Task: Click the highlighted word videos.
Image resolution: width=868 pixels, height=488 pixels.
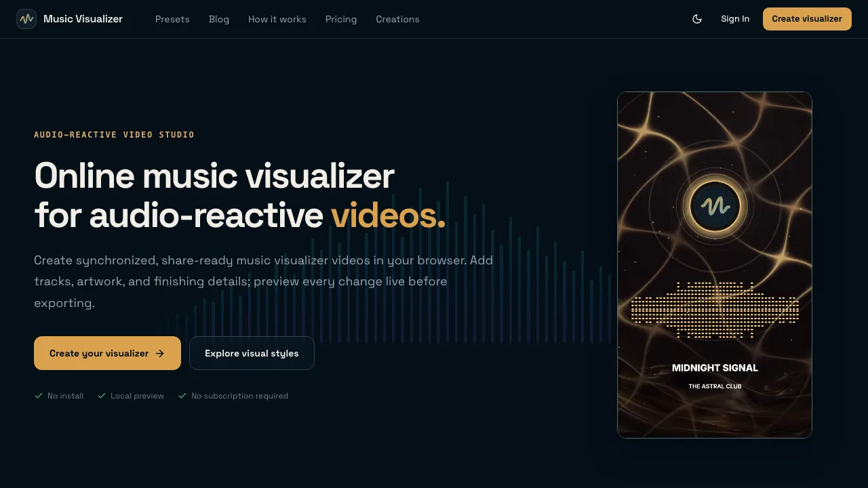Action: tap(388, 216)
